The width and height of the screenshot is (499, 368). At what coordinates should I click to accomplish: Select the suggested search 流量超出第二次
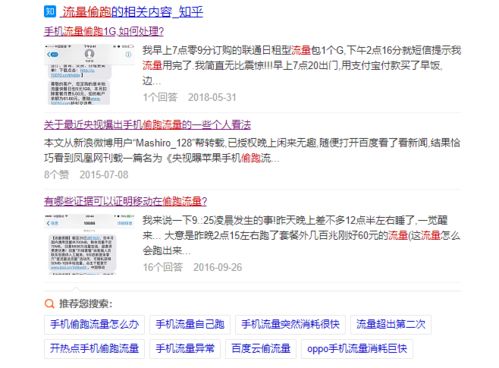391,324
